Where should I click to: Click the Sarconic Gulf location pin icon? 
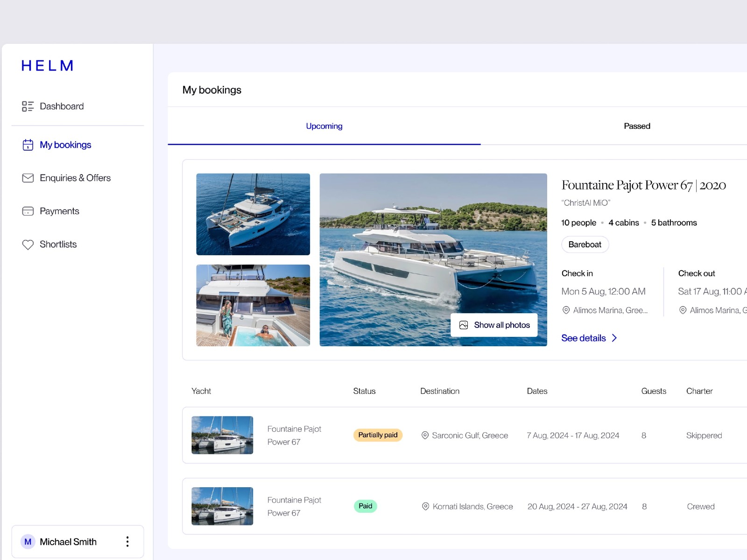(425, 435)
